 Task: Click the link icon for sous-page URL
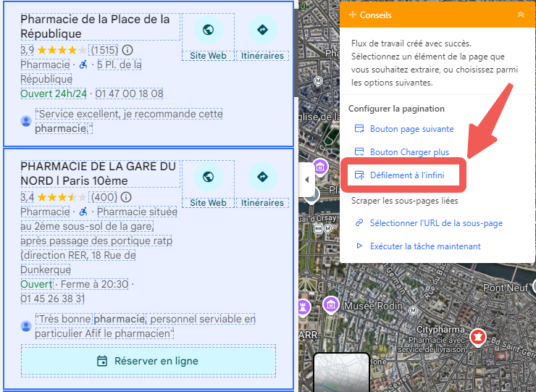359,223
